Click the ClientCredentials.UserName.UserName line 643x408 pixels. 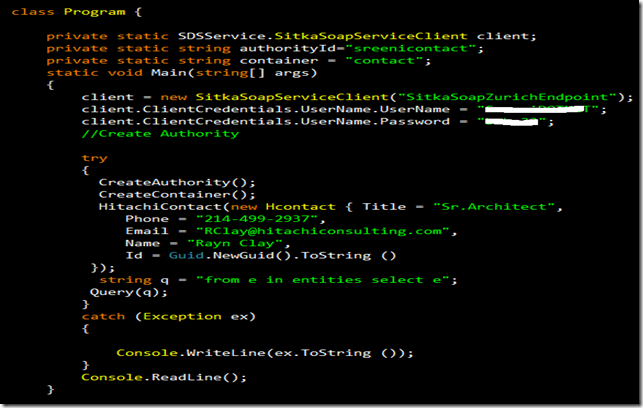tap(344, 109)
